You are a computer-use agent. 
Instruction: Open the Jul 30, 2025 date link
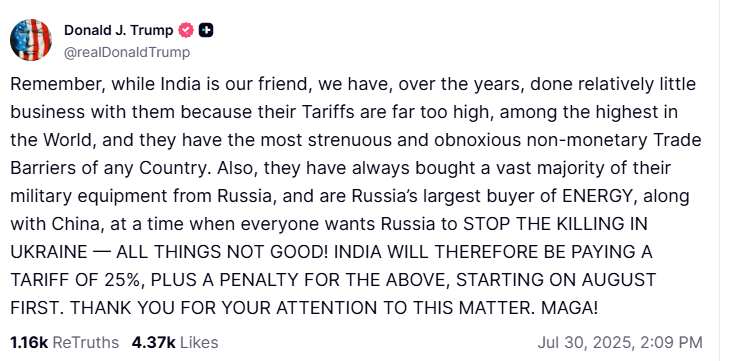[x=585, y=342]
